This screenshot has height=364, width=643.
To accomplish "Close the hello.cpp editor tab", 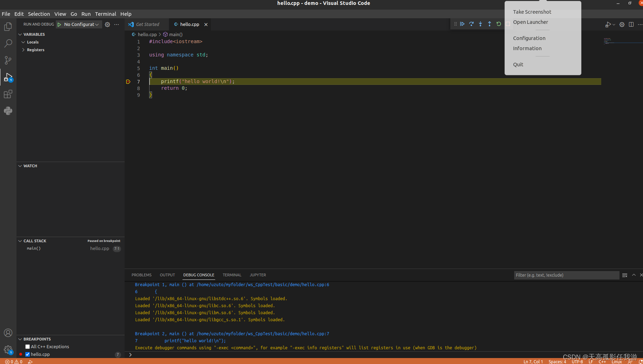I will click(x=206, y=25).
